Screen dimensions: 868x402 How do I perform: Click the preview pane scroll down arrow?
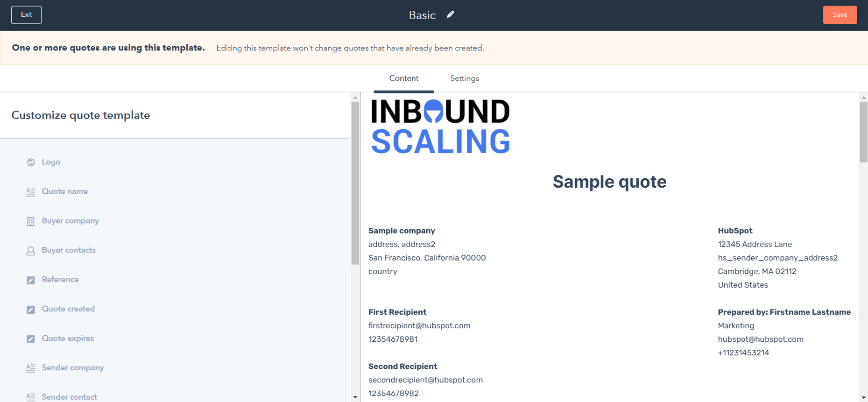tap(864, 397)
